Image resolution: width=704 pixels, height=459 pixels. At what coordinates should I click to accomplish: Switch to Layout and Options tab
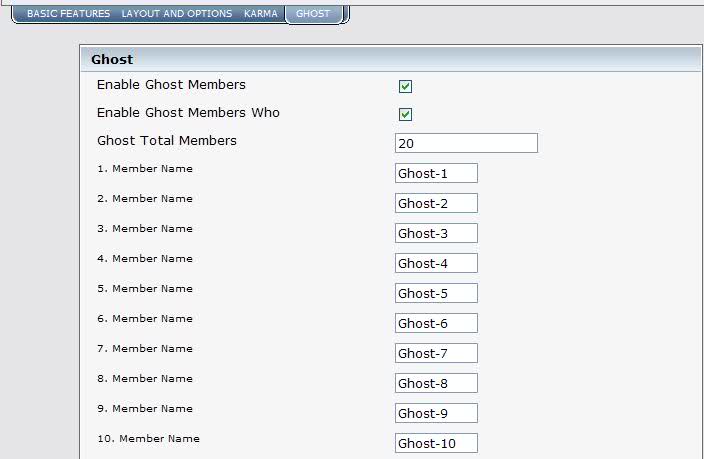[177, 13]
